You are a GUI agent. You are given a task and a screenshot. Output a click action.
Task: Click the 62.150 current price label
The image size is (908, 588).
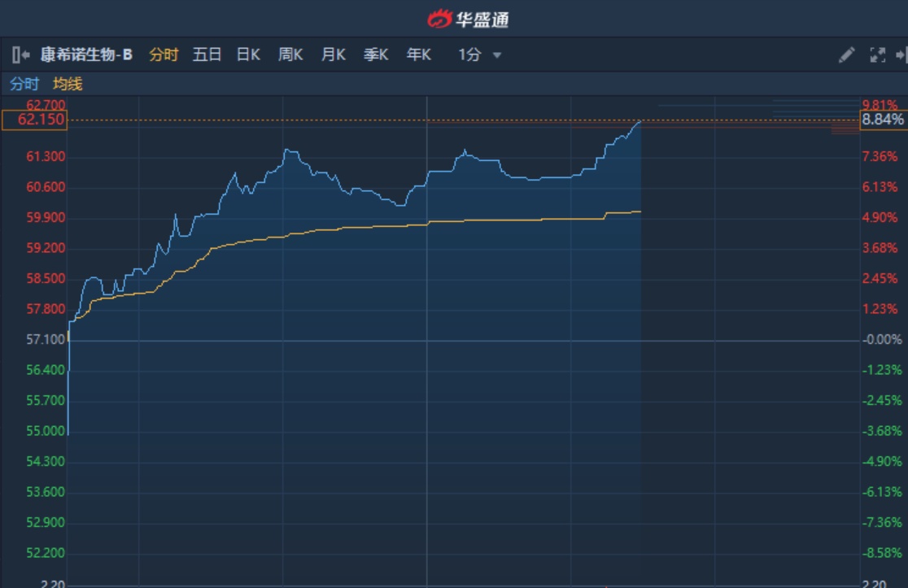click(46, 120)
